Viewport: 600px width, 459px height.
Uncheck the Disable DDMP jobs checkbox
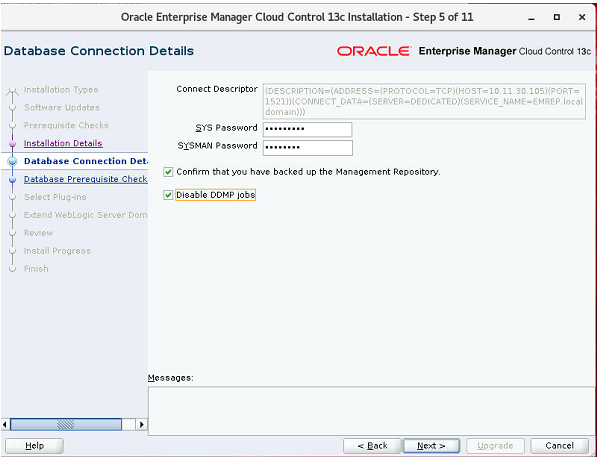click(168, 195)
